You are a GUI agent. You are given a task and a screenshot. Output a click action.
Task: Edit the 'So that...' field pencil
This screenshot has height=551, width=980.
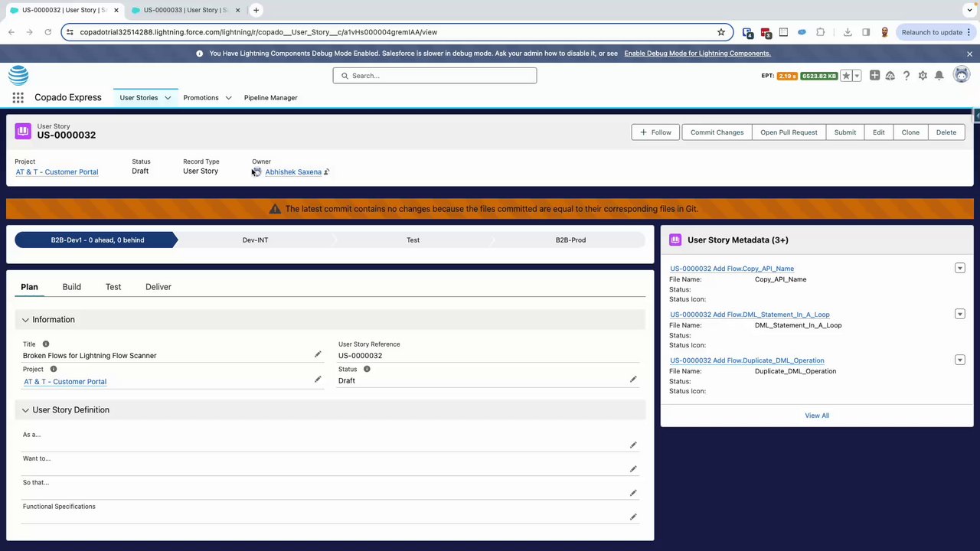tap(633, 493)
